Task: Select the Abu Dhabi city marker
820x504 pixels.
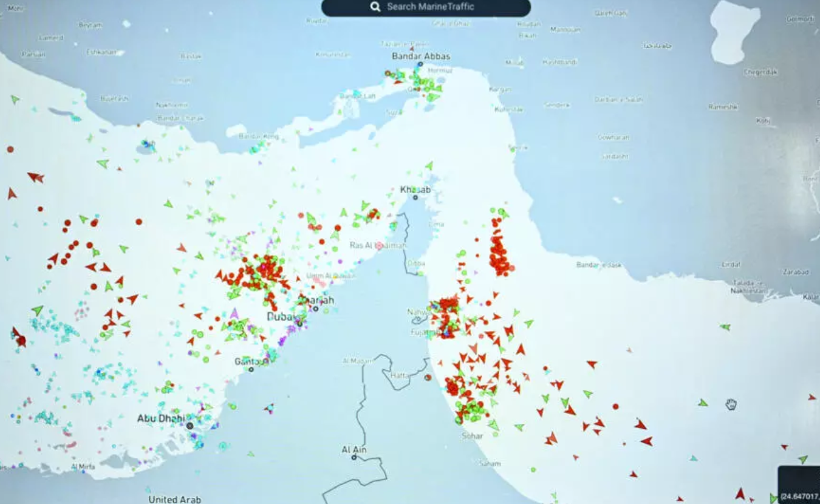Action: pyautogui.click(x=190, y=426)
